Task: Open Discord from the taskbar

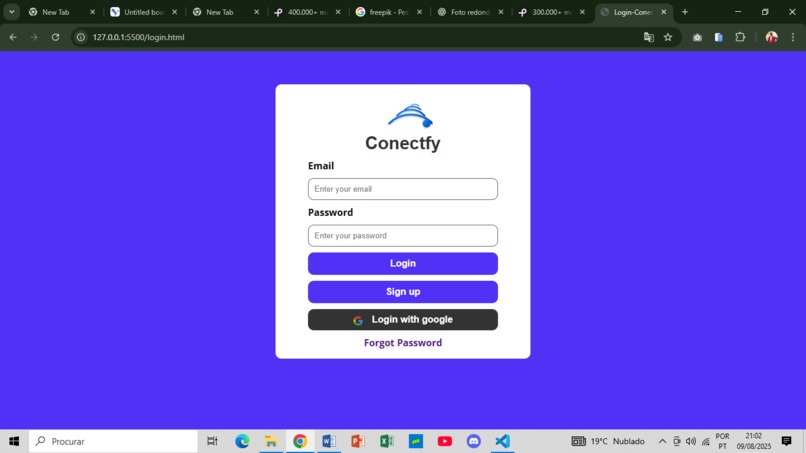Action: click(x=473, y=441)
